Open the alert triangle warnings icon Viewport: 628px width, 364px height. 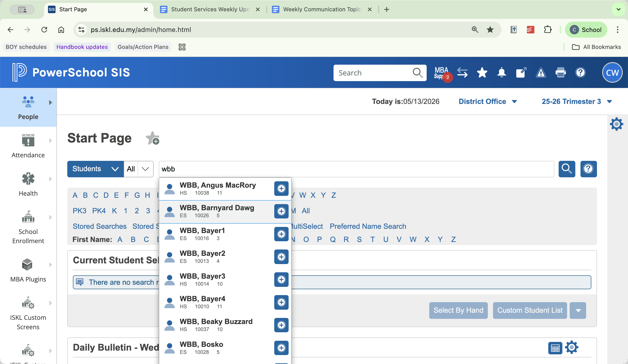[541, 73]
